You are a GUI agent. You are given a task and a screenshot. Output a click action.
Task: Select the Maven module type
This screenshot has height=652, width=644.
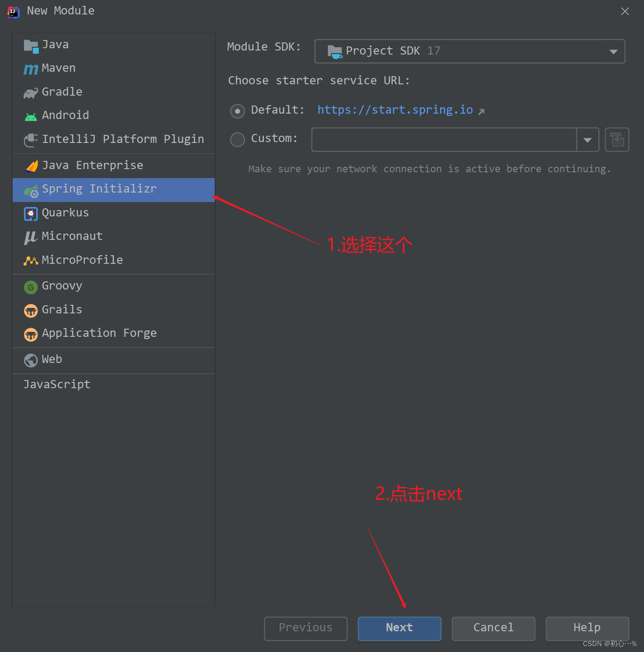58,68
